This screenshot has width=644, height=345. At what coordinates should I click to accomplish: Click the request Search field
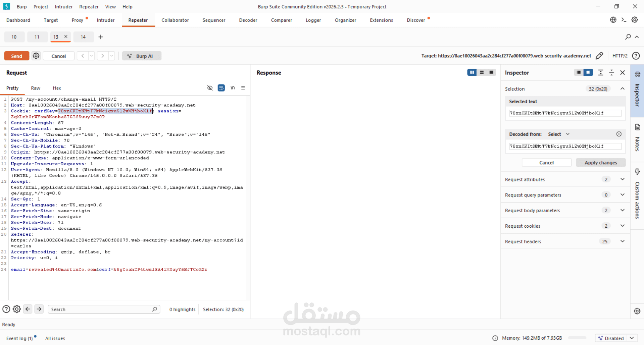click(x=104, y=309)
